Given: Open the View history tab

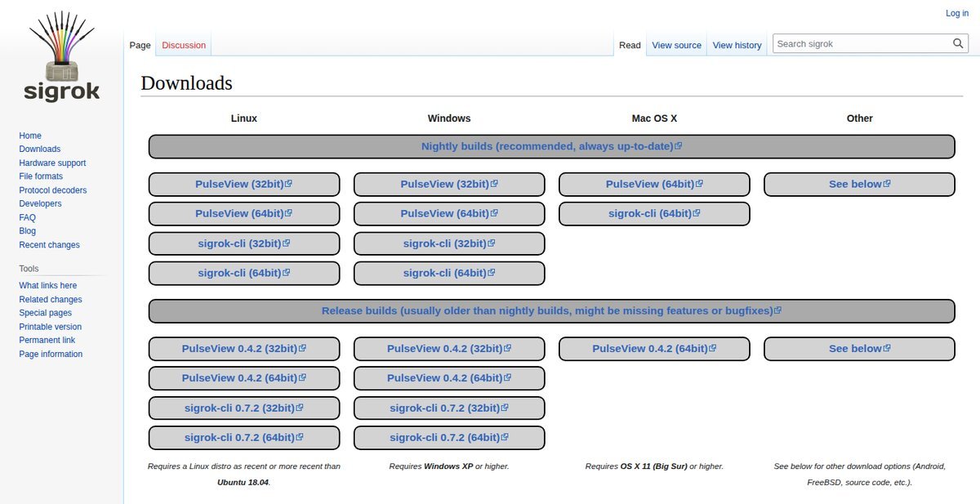Looking at the screenshot, I should 737,45.
